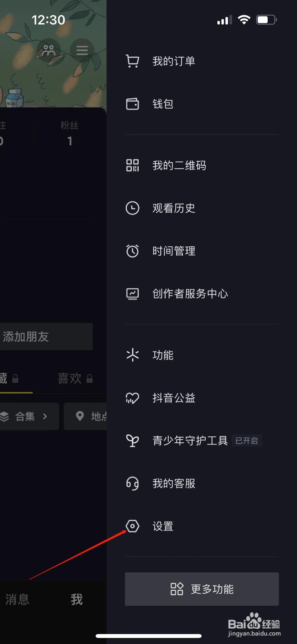Image resolution: width=297 pixels, height=644 pixels.
Task: Open 创作者服务中心 via its chart icon
Action: coord(133,293)
